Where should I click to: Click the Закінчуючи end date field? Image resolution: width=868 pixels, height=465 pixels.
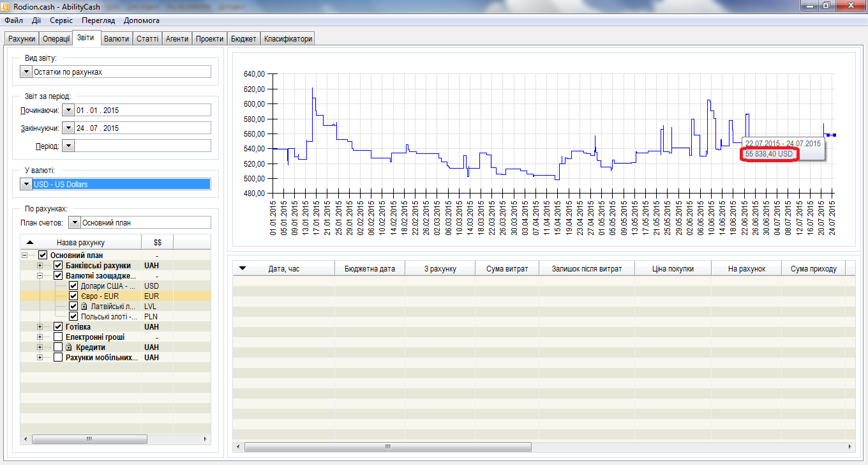(142, 128)
